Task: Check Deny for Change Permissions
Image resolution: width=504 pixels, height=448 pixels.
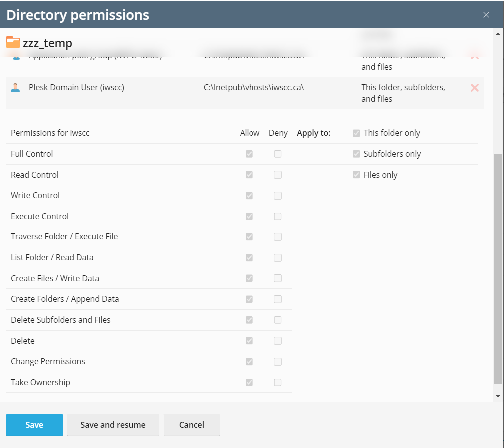Action: (278, 362)
